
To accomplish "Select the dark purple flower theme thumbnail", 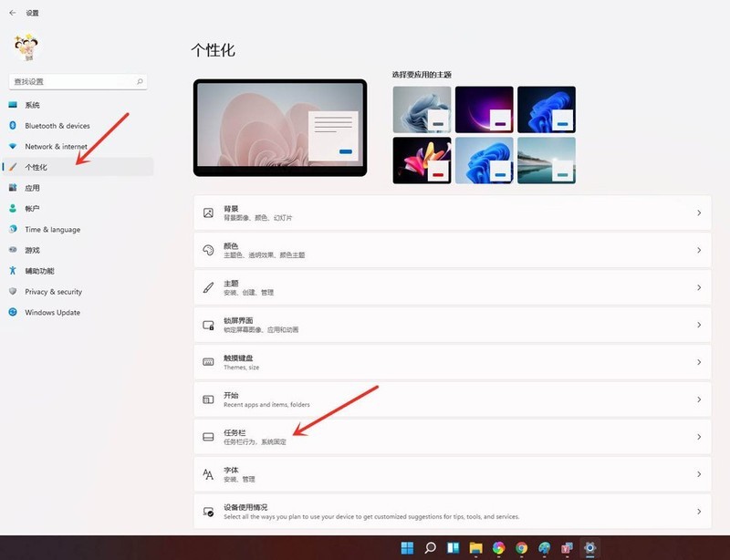I will click(484, 108).
